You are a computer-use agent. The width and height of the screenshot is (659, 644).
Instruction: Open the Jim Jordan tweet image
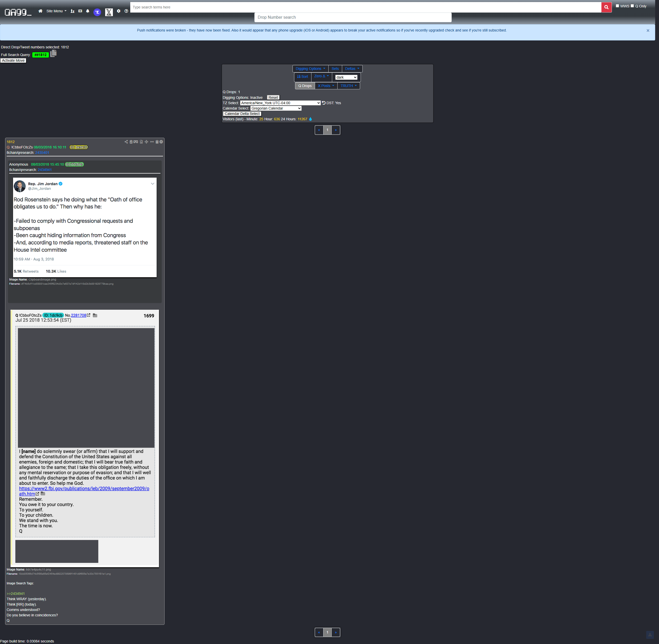coord(85,227)
